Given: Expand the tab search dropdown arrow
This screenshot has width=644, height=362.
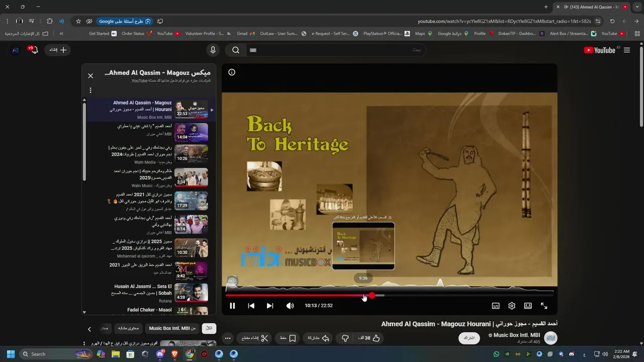Looking at the screenshot, I should coord(637,7).
